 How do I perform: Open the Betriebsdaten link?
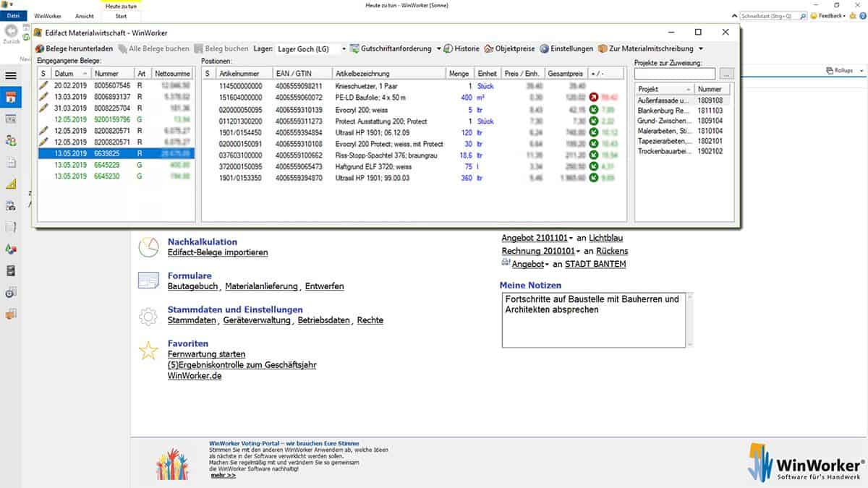[x=324, y=320]
